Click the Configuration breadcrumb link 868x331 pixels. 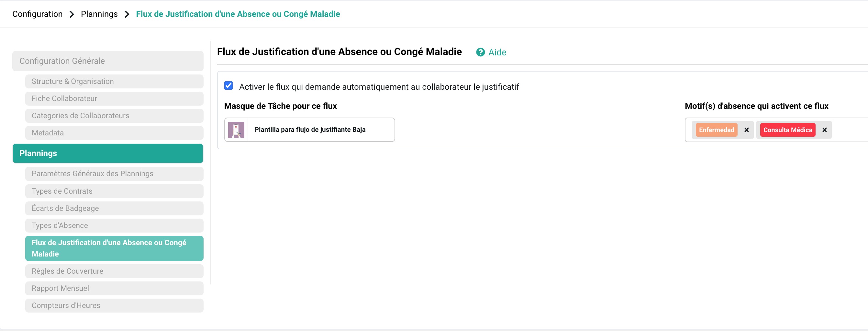click(x=38, y=14)
